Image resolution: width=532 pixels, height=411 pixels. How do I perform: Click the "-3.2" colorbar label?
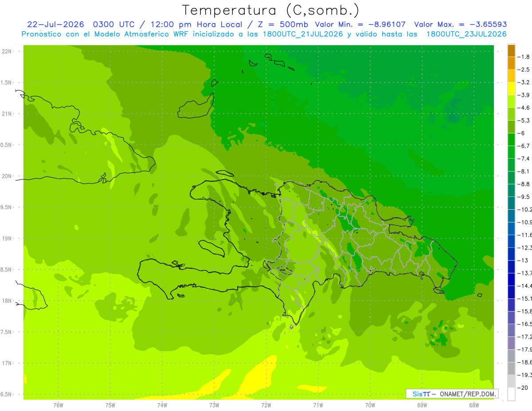524,82
